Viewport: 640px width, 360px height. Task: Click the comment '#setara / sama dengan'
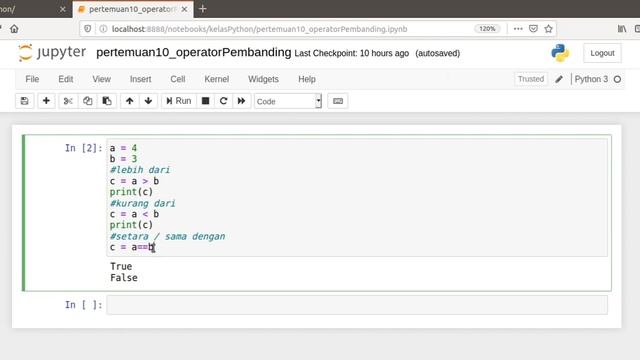tap(167, 236)
